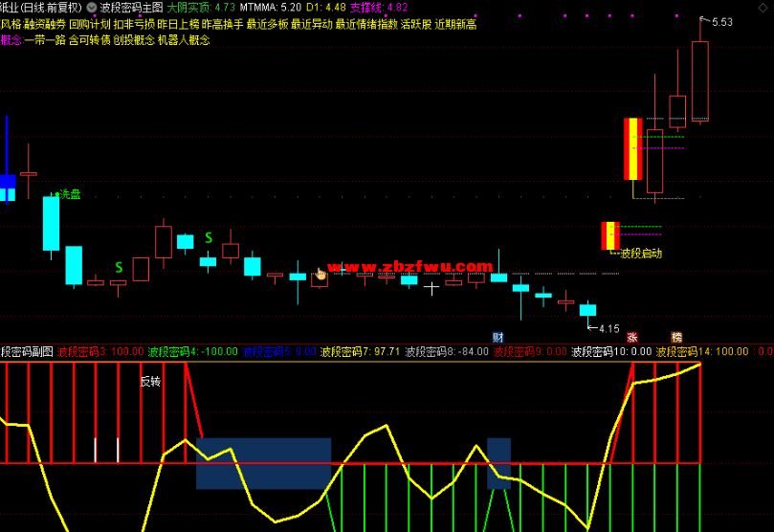
Task: Click the 波段密码5: 0.00 readout
Action: click(x=279, y=352)
